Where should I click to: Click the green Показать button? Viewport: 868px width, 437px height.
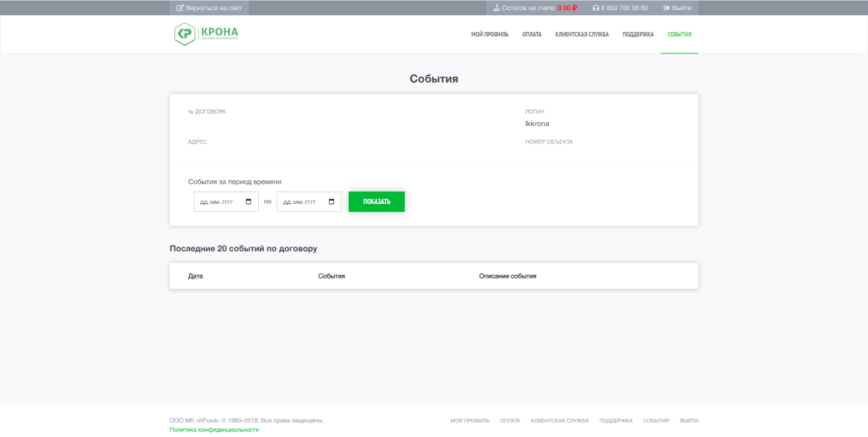tap(377, 202)
